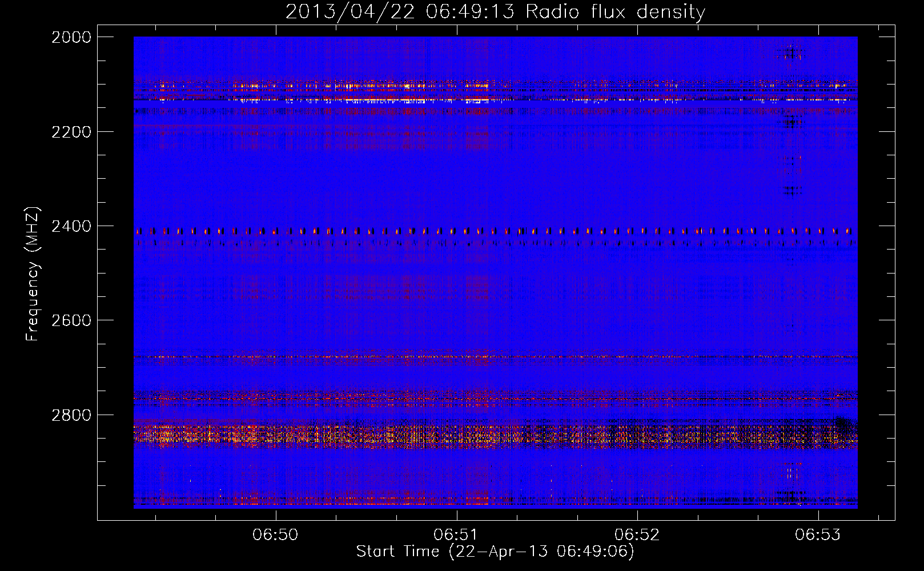Select the 2400 frequency tick label

point(71,226)
